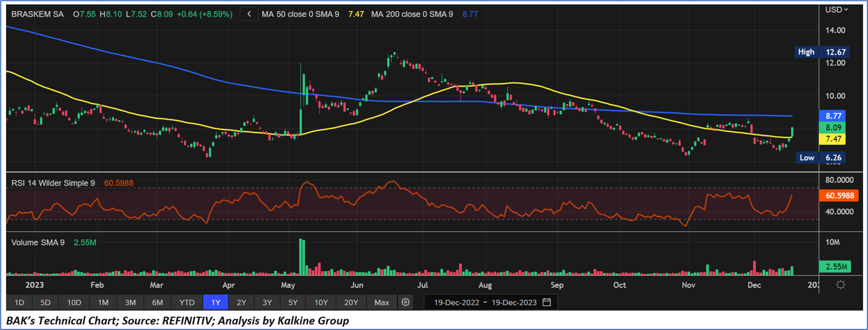Click the green 2.55M volume tag
This screenshot has width=868, height=330.
coord(835,266)
